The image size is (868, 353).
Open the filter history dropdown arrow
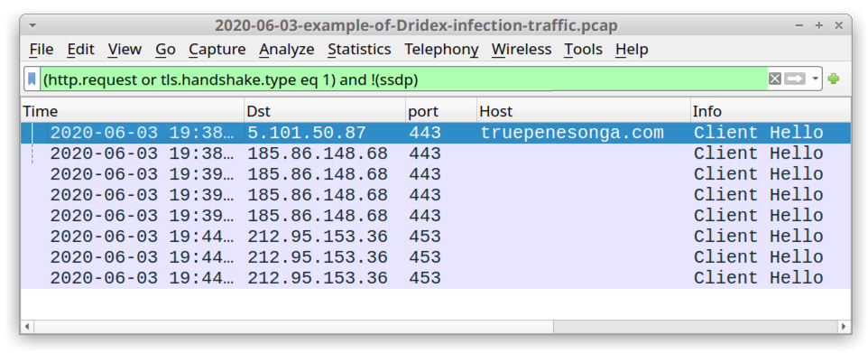[x=815, y=79]
